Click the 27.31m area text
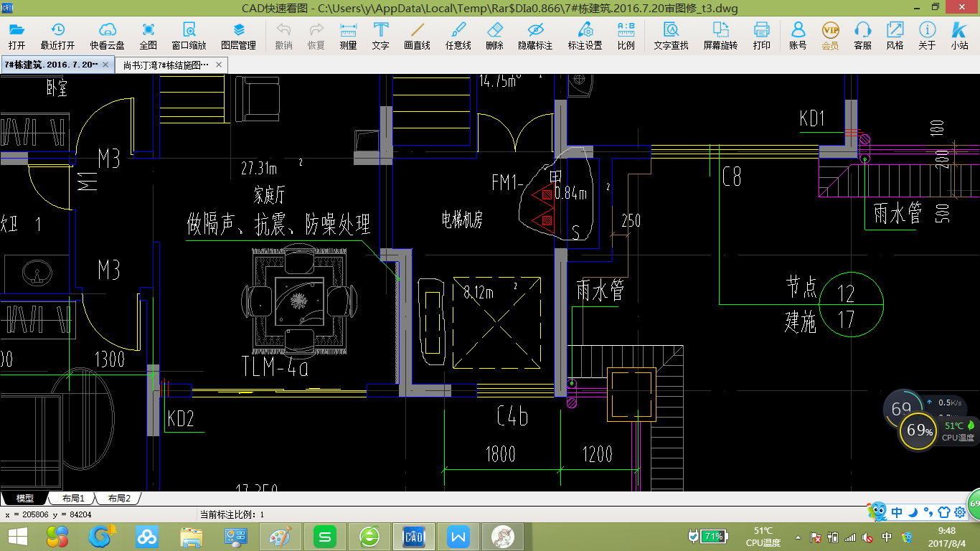Viewport: 980px width, 551px height. point(259,169)
